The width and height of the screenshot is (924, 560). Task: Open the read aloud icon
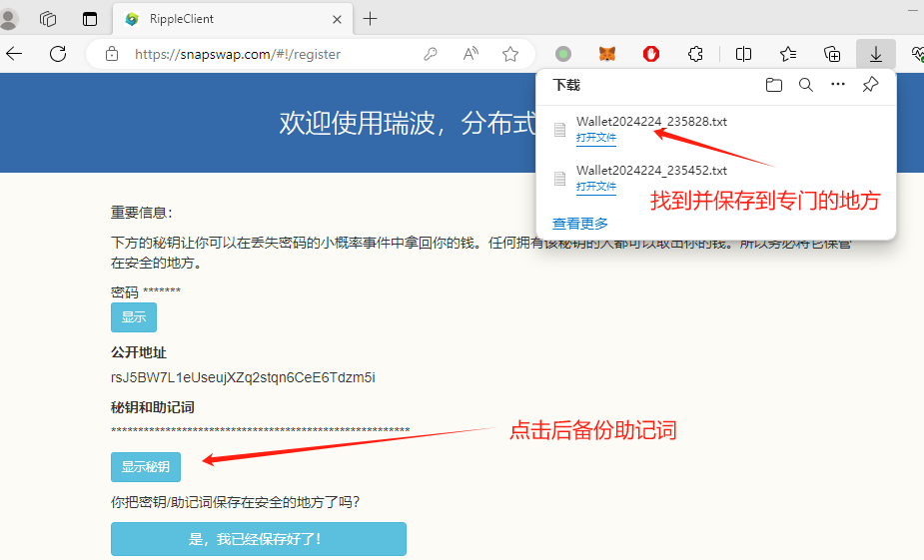470,54
